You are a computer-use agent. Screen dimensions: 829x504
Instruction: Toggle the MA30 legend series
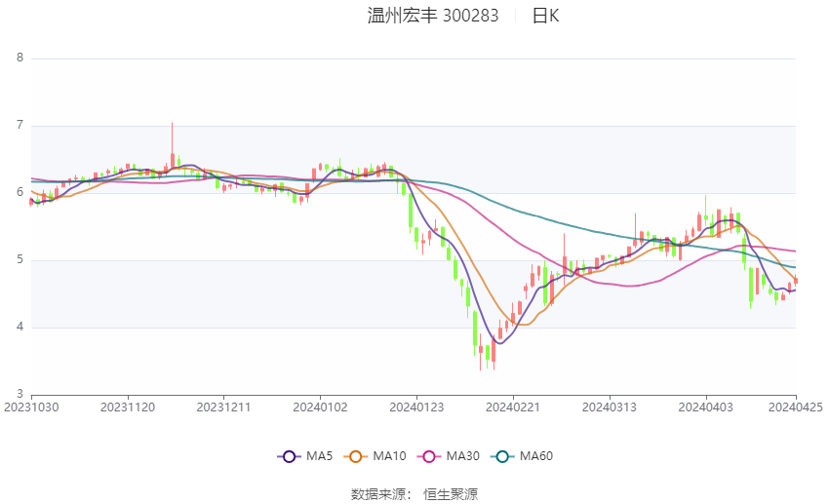click(x=449, y=456)
